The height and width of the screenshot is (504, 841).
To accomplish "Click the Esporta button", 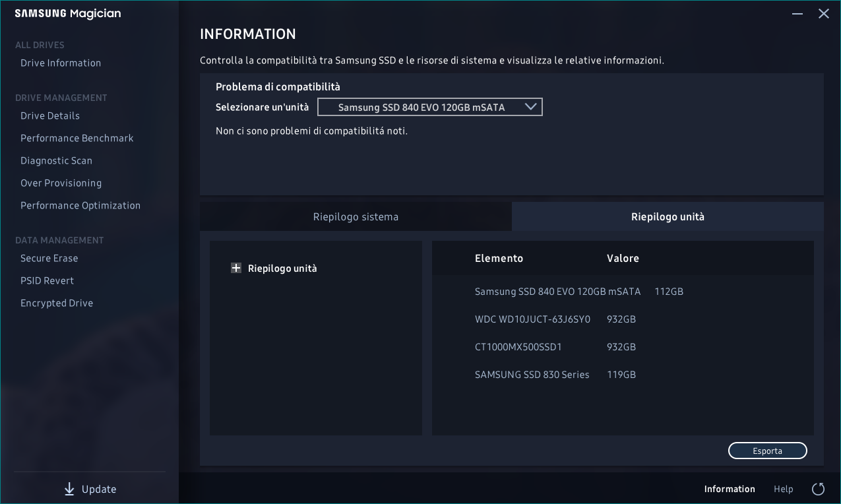I will pos(767,451).
